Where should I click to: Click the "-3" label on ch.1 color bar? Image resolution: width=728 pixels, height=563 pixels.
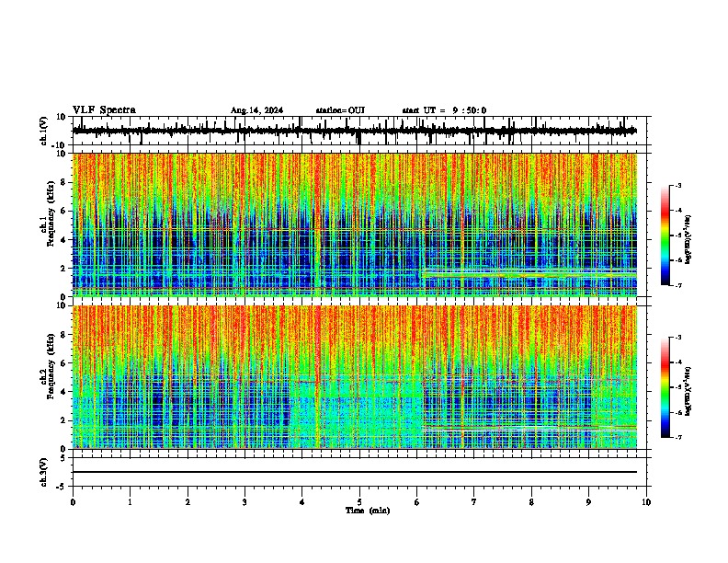point(678,185)
